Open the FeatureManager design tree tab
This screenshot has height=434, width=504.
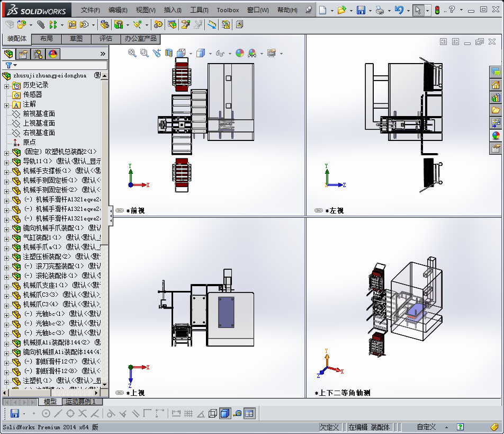click(8, 54)
